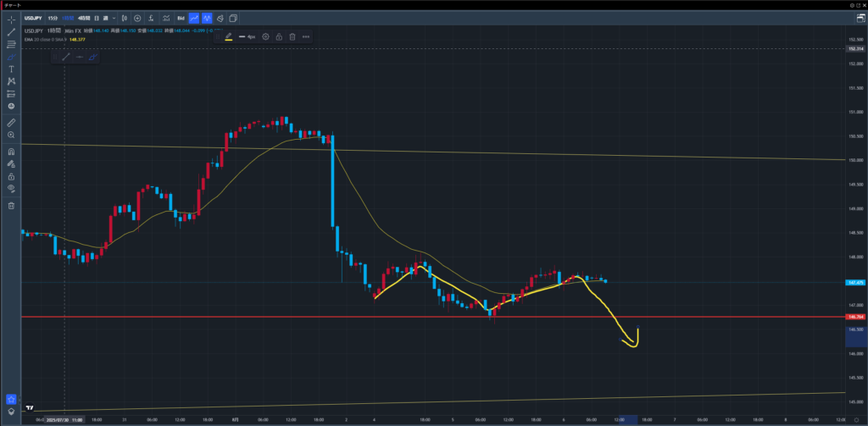Open object tree layers icon
Image resolution: width=868 pixels, height=426 pixels.
point(11,412)
